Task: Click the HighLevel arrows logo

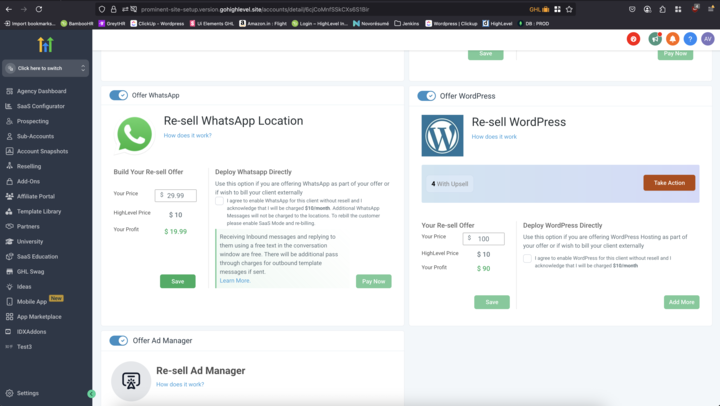Action: tap(45, 45)
